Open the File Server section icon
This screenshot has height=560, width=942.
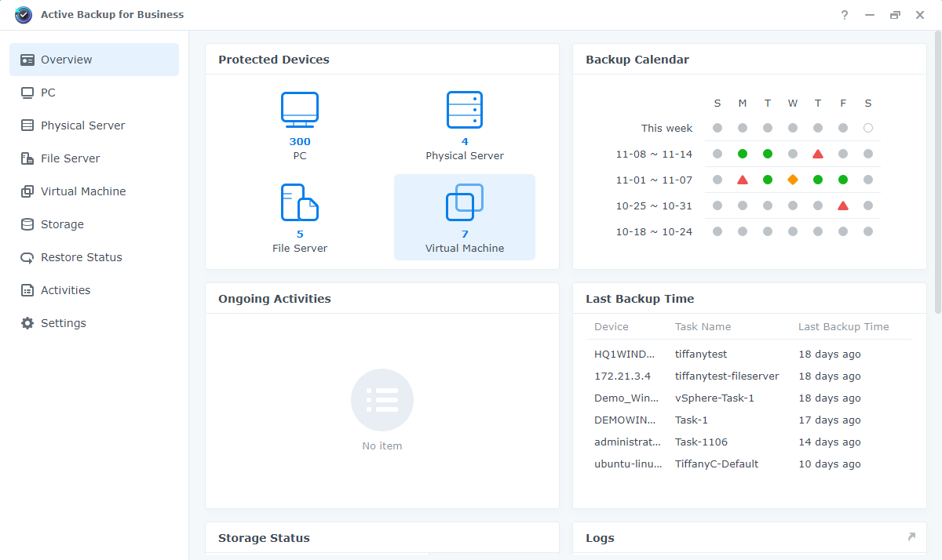point(26,158)
